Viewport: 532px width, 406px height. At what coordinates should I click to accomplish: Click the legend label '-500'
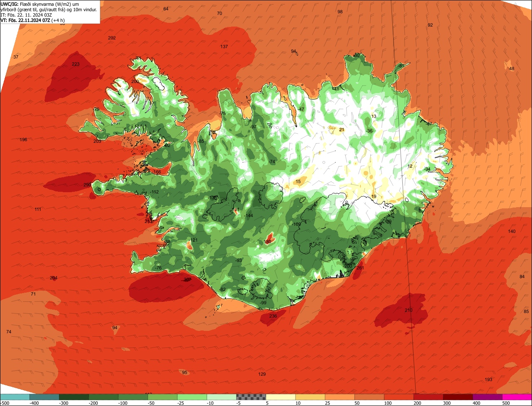[4, 403]
